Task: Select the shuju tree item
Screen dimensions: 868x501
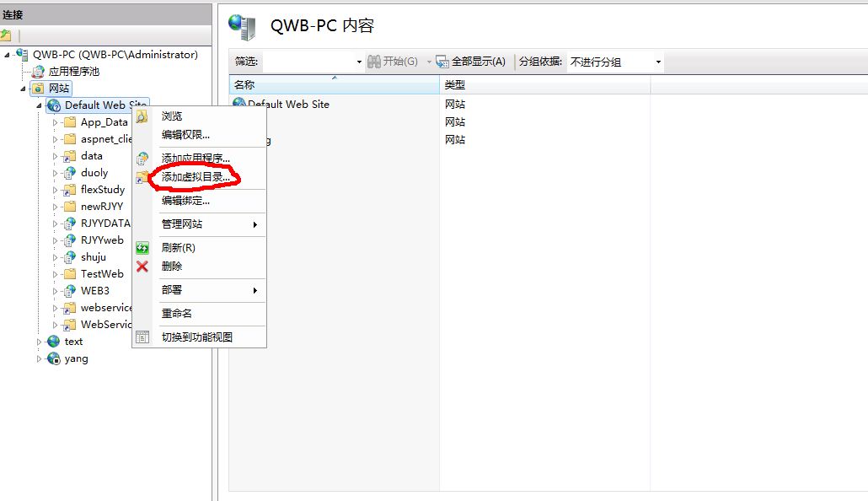Action: 93,257
